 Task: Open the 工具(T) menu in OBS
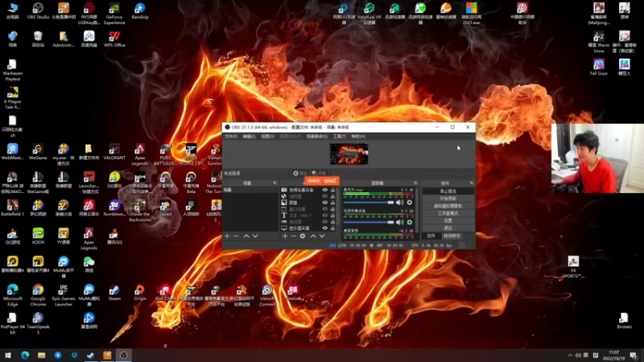coord(339,136)
